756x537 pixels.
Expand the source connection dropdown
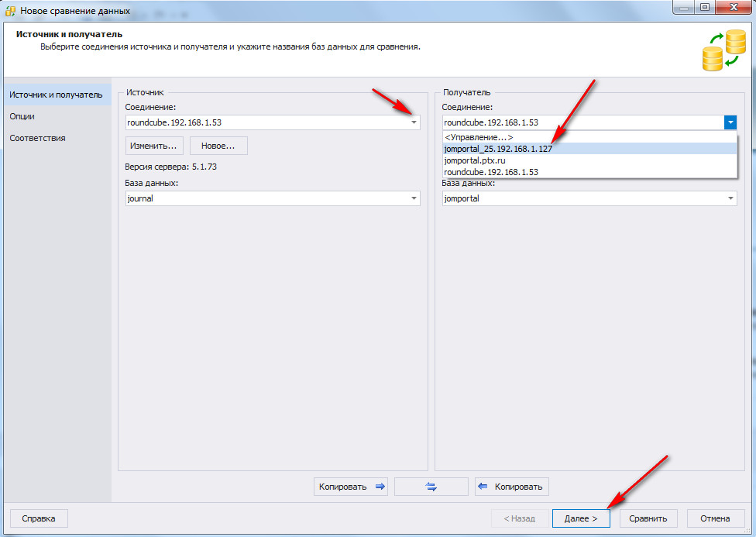414,122
